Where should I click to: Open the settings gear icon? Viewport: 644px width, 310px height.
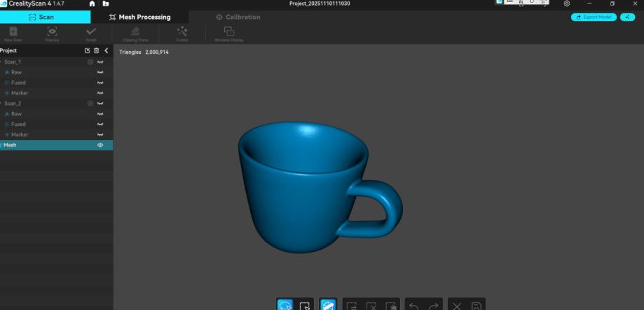(x=566, y=4)
